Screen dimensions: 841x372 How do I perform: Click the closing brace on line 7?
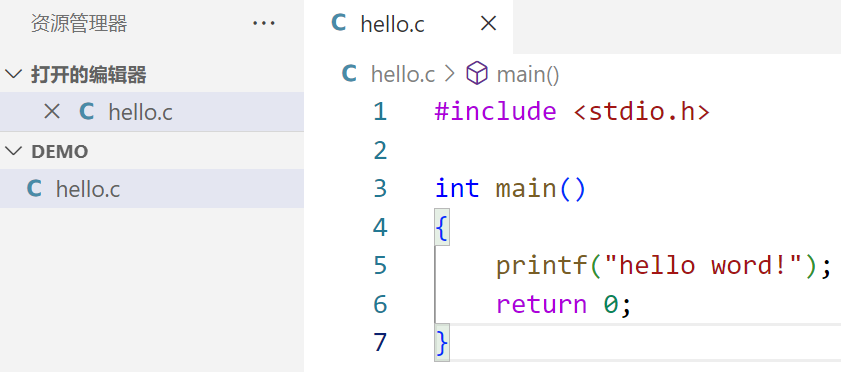(x=441, y=343)
